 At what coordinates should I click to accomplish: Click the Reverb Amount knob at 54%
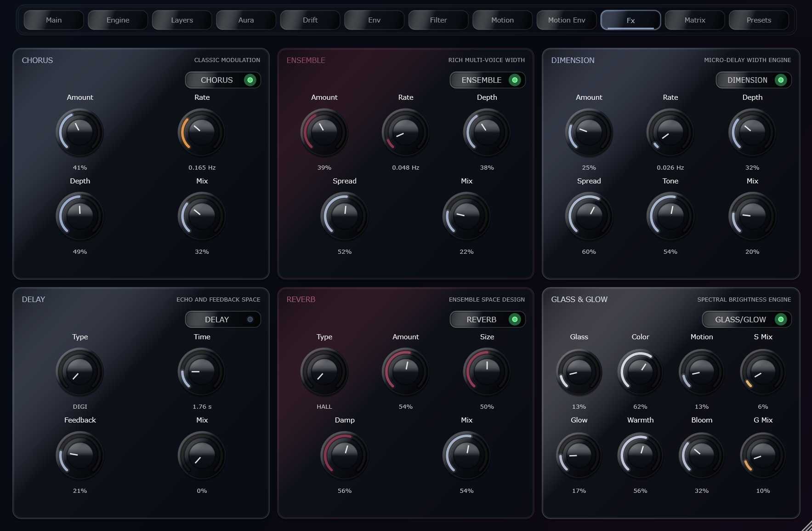click(405, 372)
